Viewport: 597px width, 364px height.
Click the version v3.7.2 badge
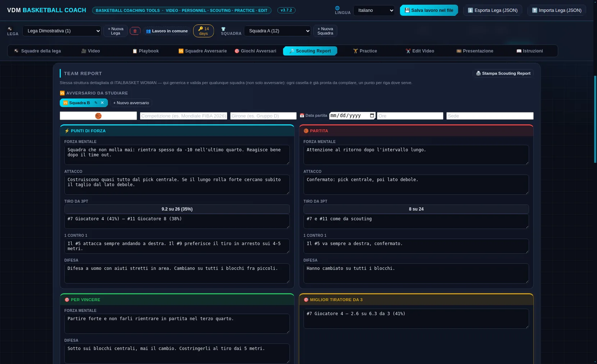pyautogui.click(x=286, y=10)
